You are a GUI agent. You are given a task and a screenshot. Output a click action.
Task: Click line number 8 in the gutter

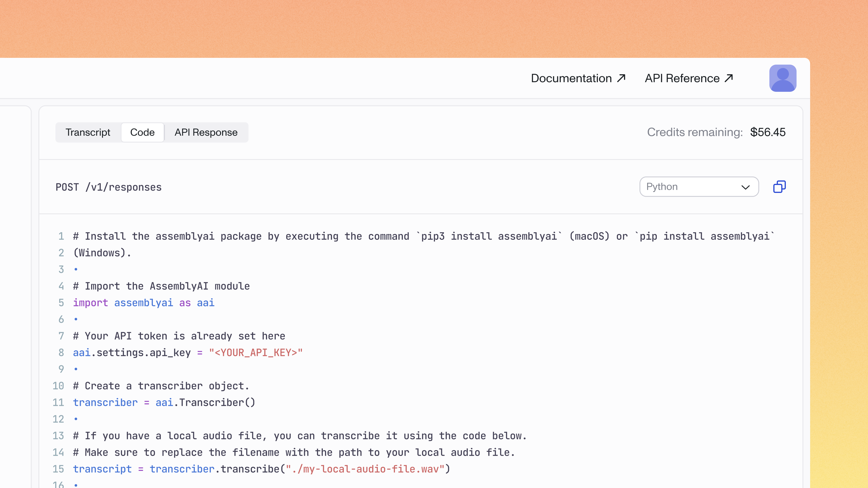tap(61, 352)
